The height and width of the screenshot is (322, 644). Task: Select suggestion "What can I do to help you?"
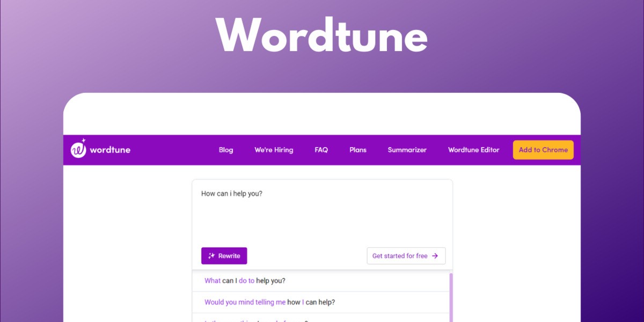click(x=321, y=281)
